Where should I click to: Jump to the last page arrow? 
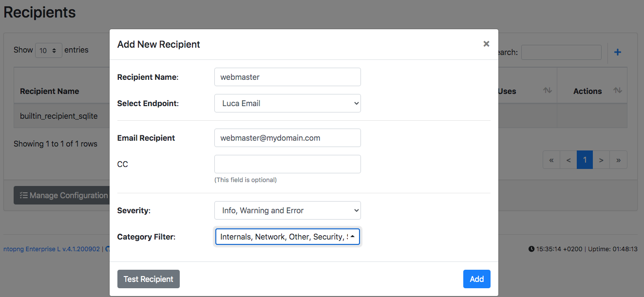tap(619, 160)
